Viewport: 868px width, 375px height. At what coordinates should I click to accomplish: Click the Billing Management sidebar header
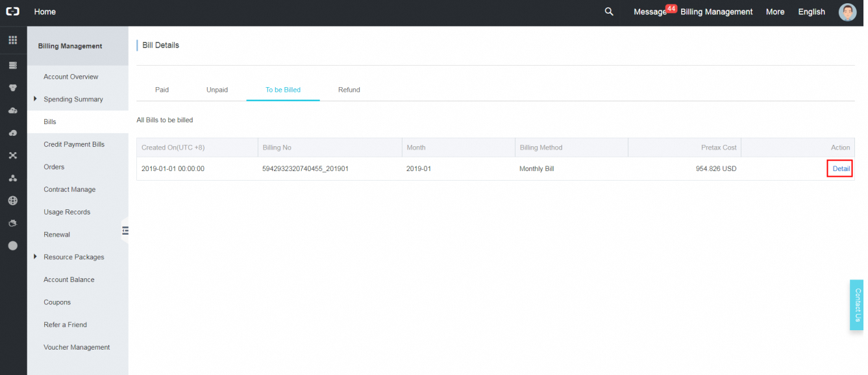pos(70,46)
